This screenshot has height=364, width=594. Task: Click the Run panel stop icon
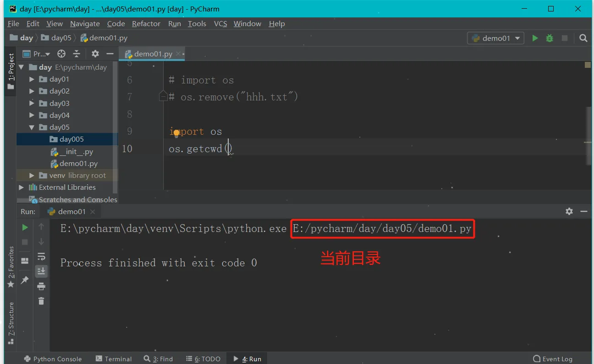coord(25,242)
